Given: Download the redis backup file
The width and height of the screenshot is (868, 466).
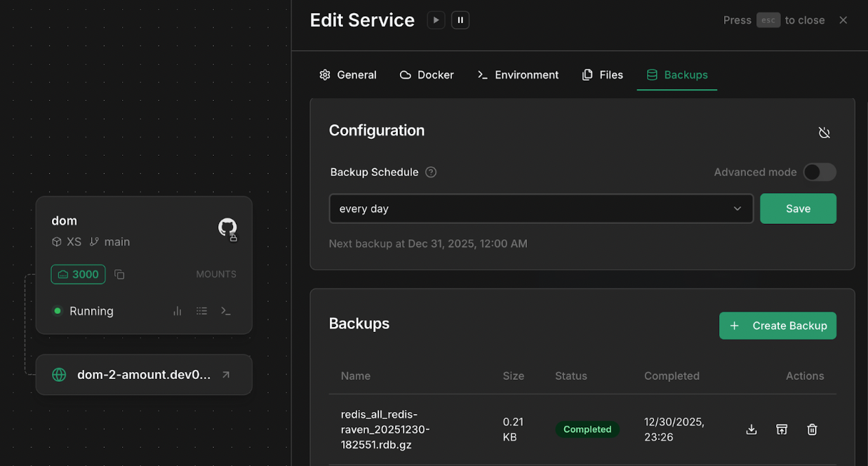Looking at the screenshot, I should click(752, 430).
